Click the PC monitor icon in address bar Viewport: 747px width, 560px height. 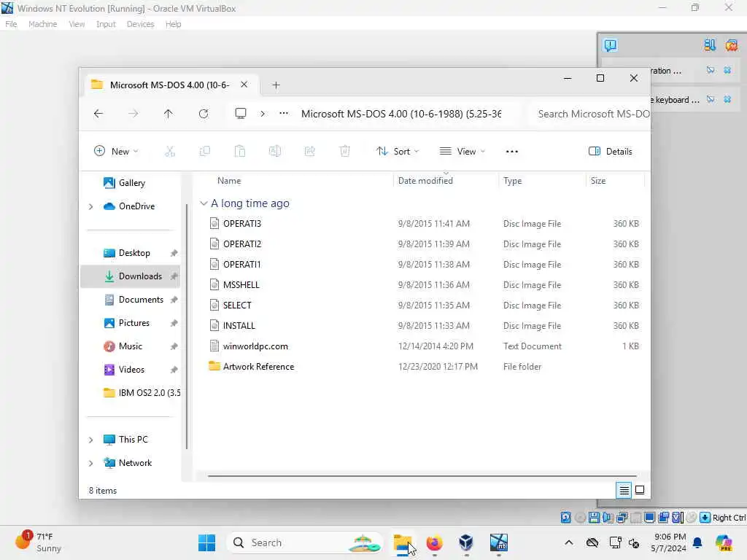[241, 113]
